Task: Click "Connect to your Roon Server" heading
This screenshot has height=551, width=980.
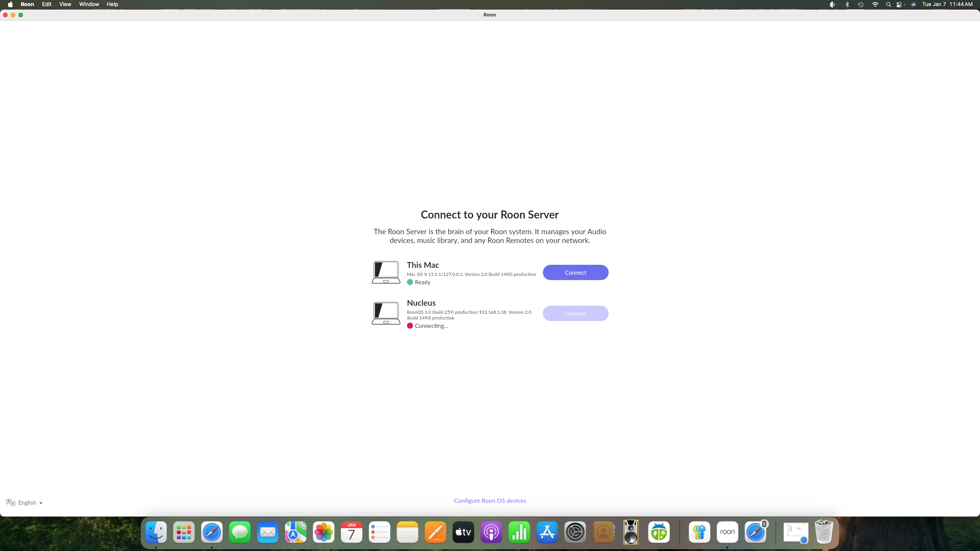Action: point(490,215)
